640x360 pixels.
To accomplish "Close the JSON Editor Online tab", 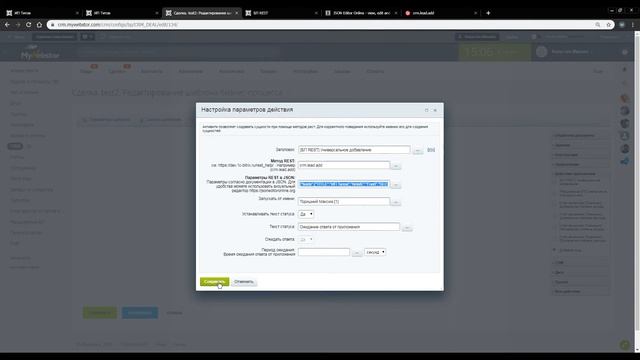I will pyautogui.click(x=396, y=13).
